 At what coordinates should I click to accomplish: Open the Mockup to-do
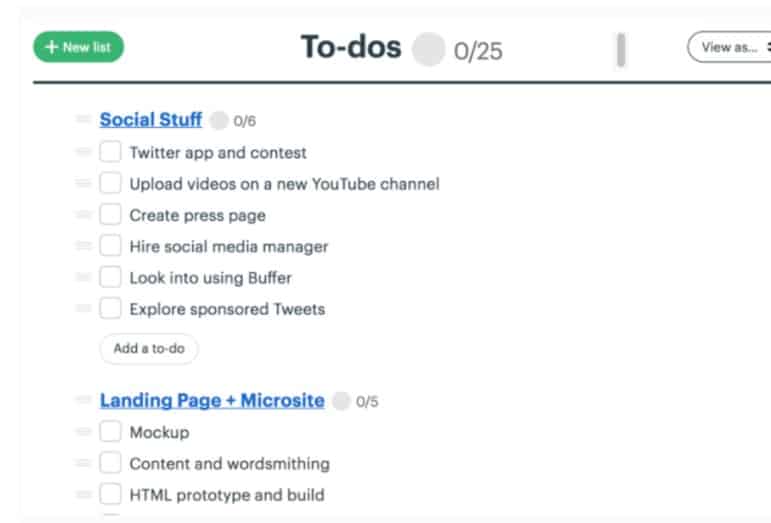(159, 433)
